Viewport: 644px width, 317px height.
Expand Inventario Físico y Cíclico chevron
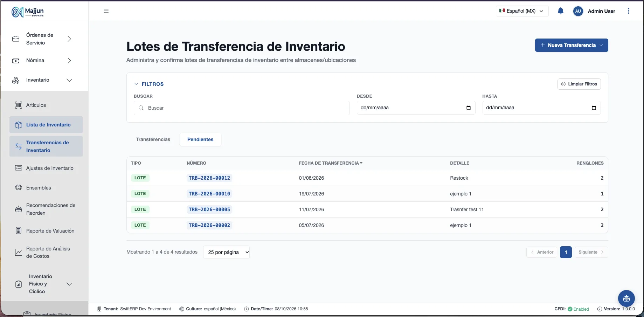click(69, 284)
